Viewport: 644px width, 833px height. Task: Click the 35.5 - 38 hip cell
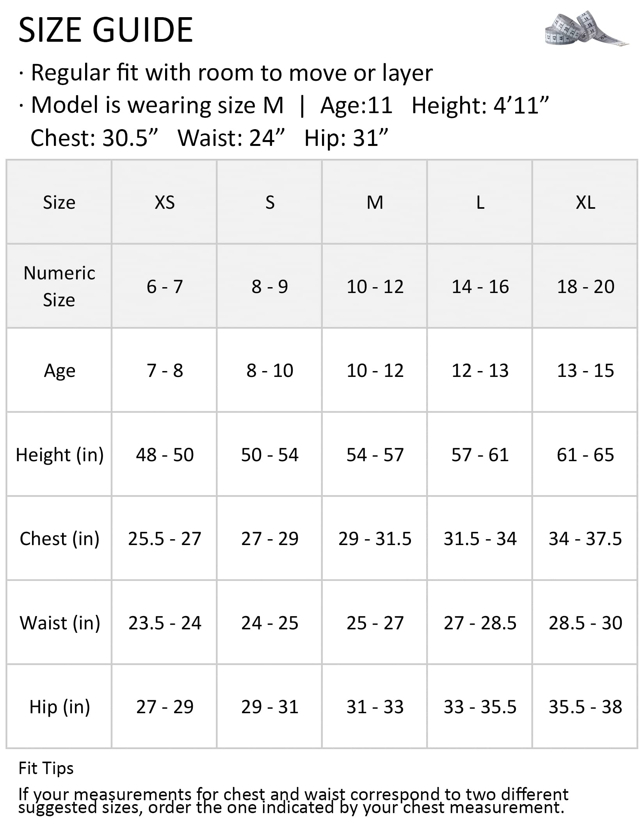point(585,707)
